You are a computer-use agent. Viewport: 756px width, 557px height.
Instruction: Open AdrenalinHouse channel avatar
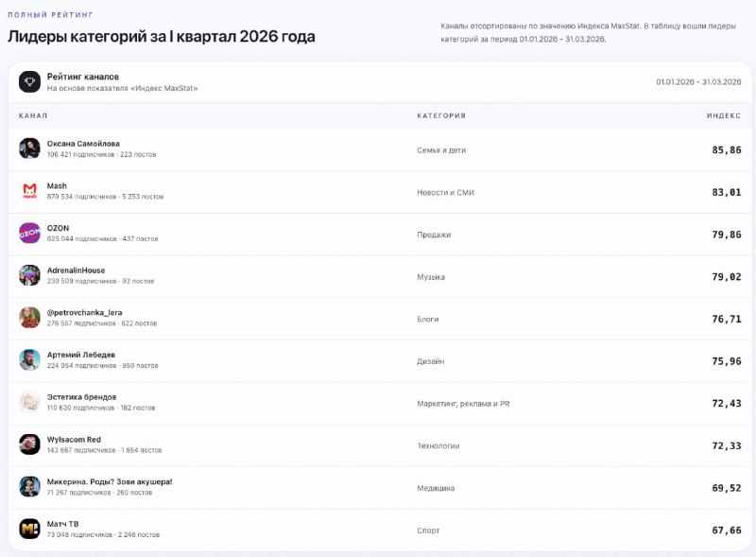tap(29, 275)
